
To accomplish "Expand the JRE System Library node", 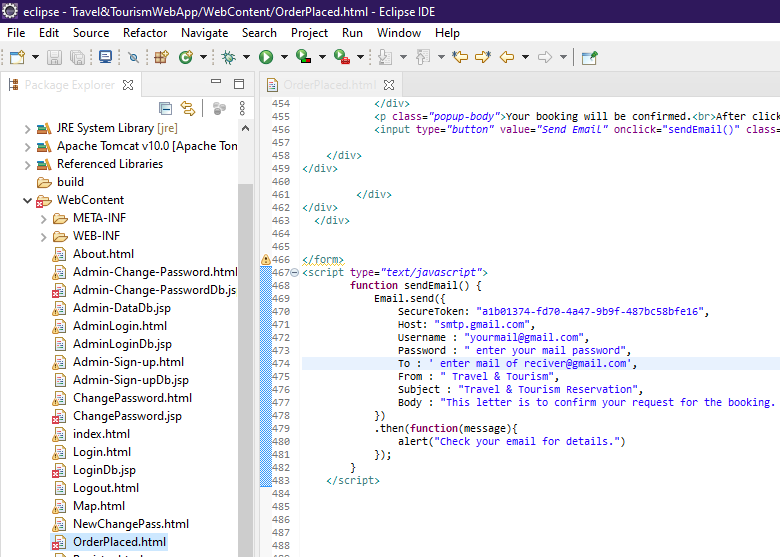I will (x=27, y=128).
